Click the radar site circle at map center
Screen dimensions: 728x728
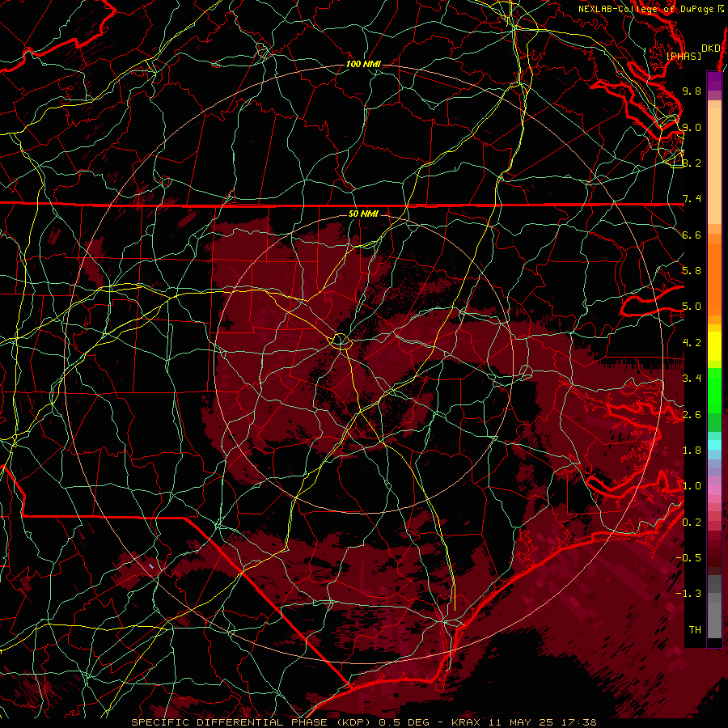pos(341,341)
